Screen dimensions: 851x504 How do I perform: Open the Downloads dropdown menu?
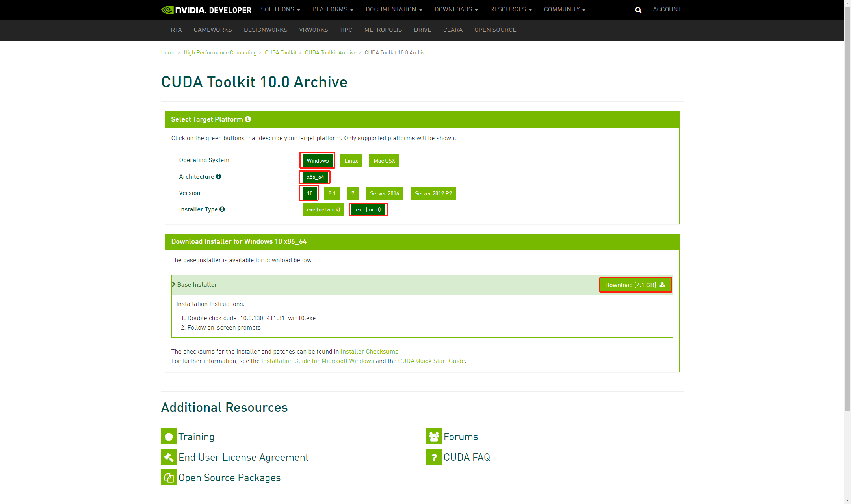456,9
